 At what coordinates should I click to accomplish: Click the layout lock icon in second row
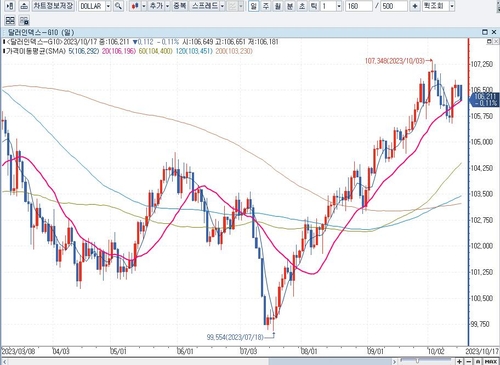[24, 21]
